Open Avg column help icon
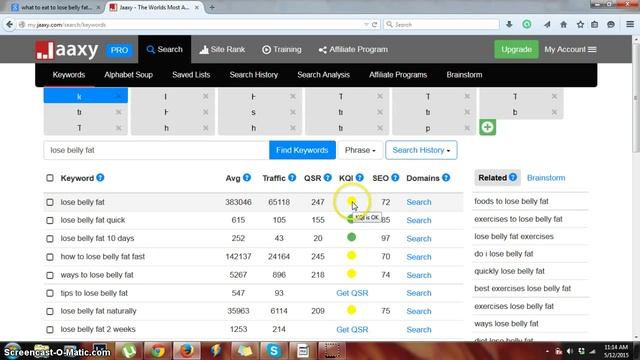This screenshot has height=360, width=640. pyautogui.click(x=247, y=178)
